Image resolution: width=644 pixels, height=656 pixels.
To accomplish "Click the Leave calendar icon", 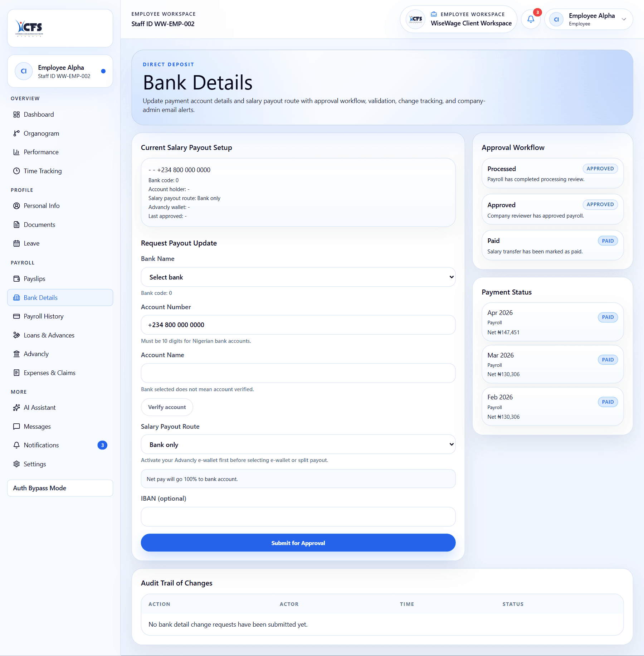I will (16, 243).
